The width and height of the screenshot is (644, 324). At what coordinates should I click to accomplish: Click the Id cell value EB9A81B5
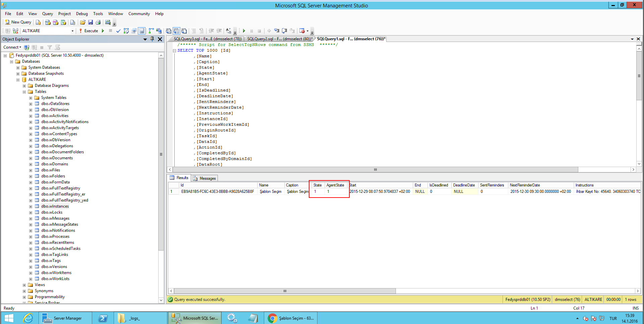[218, 192]
